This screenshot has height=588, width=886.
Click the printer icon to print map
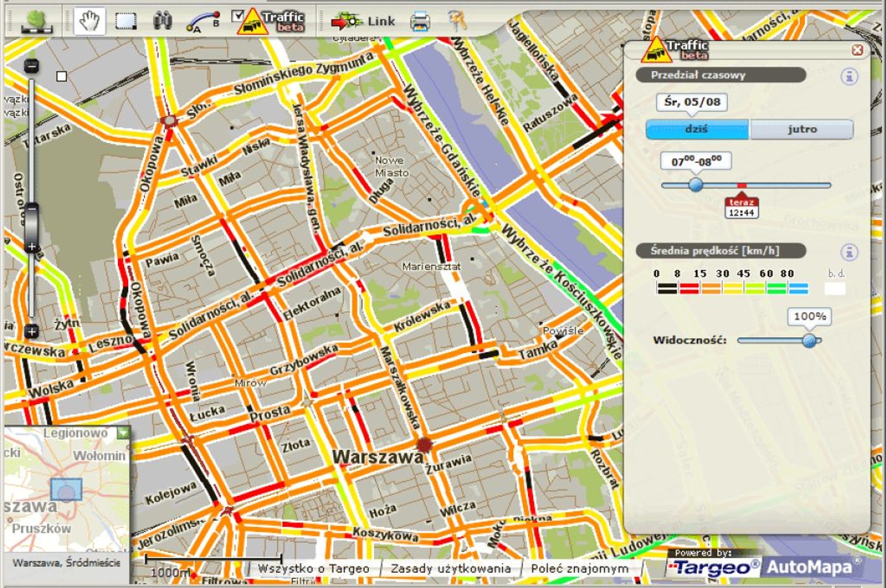[x=419, y=22]
